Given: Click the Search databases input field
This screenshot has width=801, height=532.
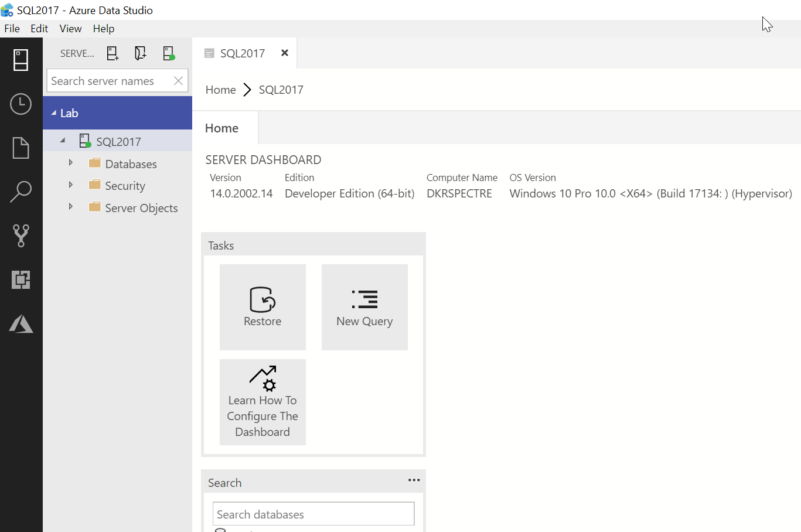Looking at the screenshot, I should pos(313,514).
